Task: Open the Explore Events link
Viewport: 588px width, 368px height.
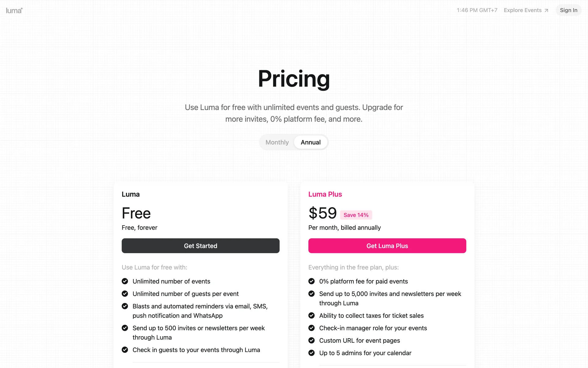Action: tap(522, 10)
